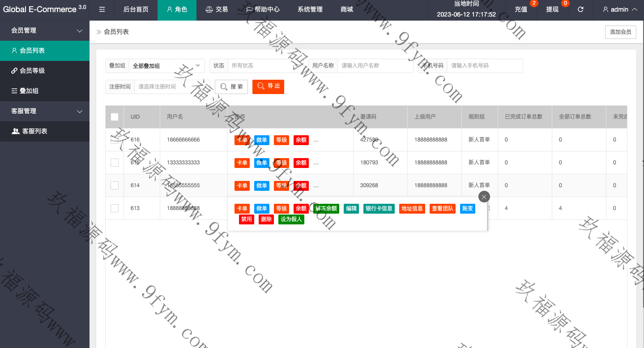The width and height of the screenshot is (644, 348).
Task: Check the row checkbox for UID 613
Action: coord(115,208)
